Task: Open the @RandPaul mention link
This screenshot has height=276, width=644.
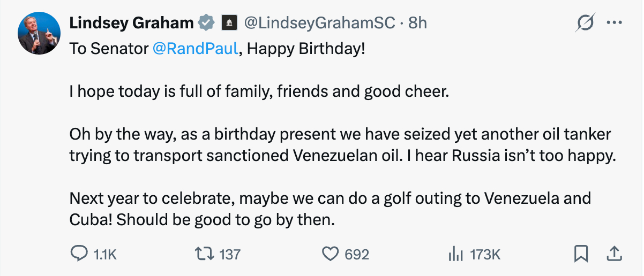Action: point(195,48)
